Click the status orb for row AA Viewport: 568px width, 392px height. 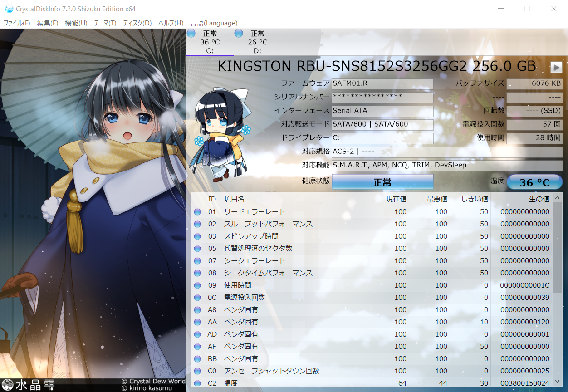point(197,322)
